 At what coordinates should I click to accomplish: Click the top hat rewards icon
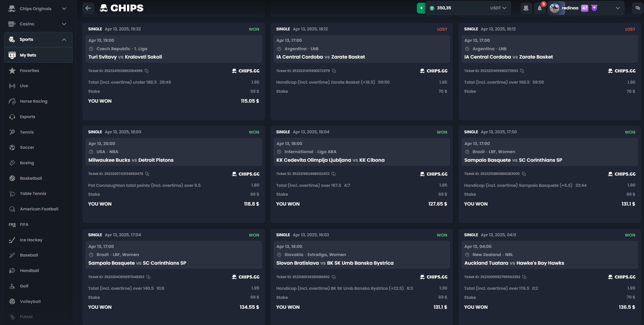click(526, 8)
